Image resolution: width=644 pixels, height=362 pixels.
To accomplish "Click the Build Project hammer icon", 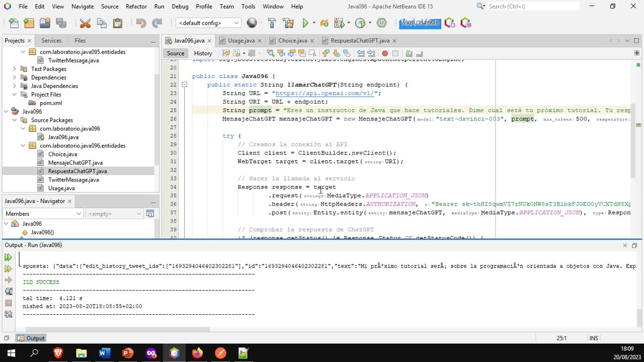I will (272, 23).
